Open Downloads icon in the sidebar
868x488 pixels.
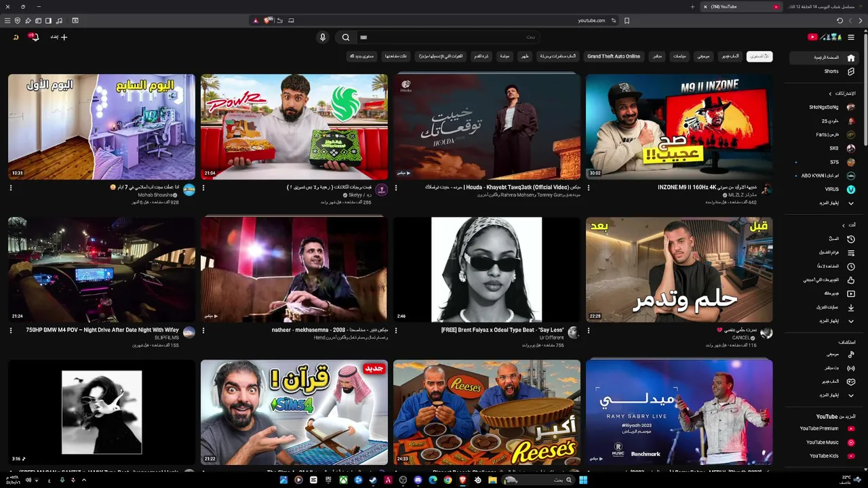click(851, 307)
